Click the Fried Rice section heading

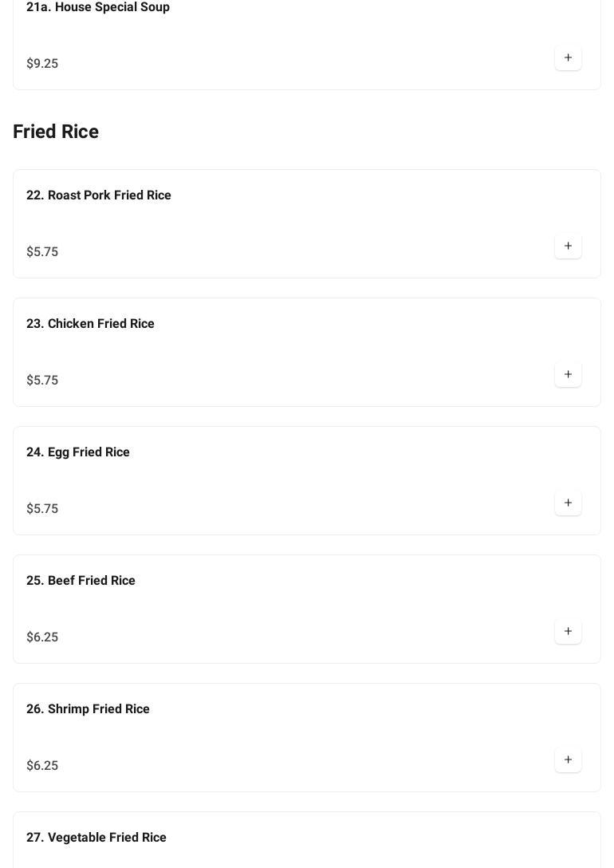56,132
